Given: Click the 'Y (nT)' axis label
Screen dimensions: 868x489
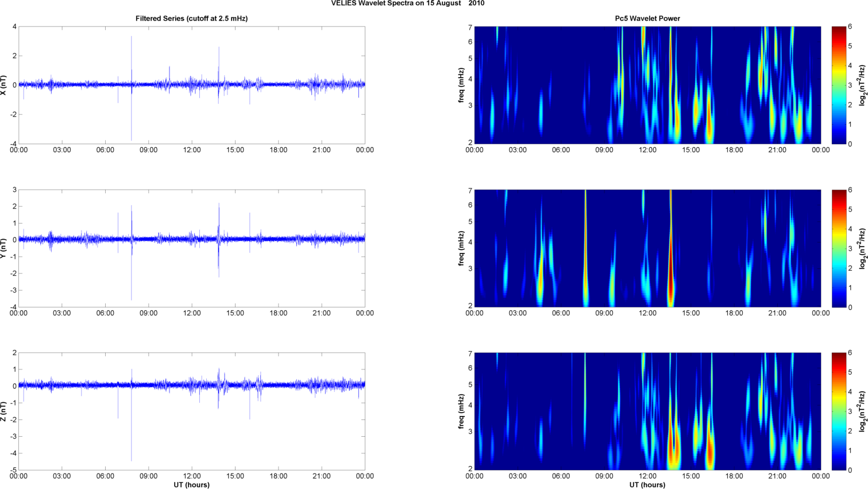Looking at the screenshot, I should tap(4, 248).
